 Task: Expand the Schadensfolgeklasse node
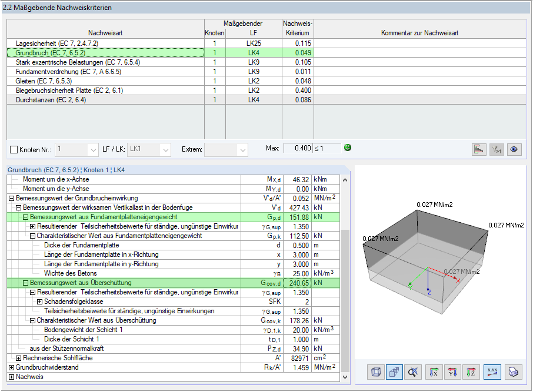click(40, 302)
